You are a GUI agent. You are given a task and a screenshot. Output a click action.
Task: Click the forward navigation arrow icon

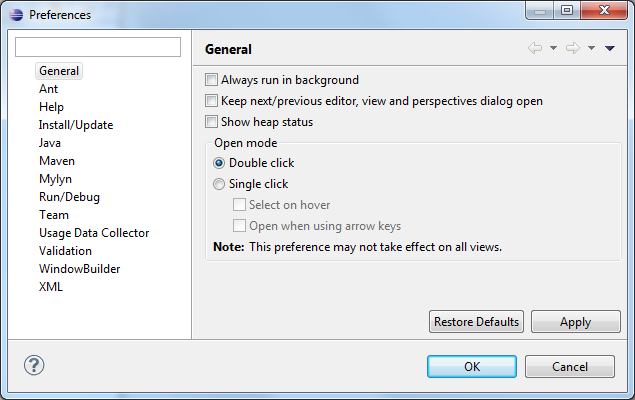(573, 48)
